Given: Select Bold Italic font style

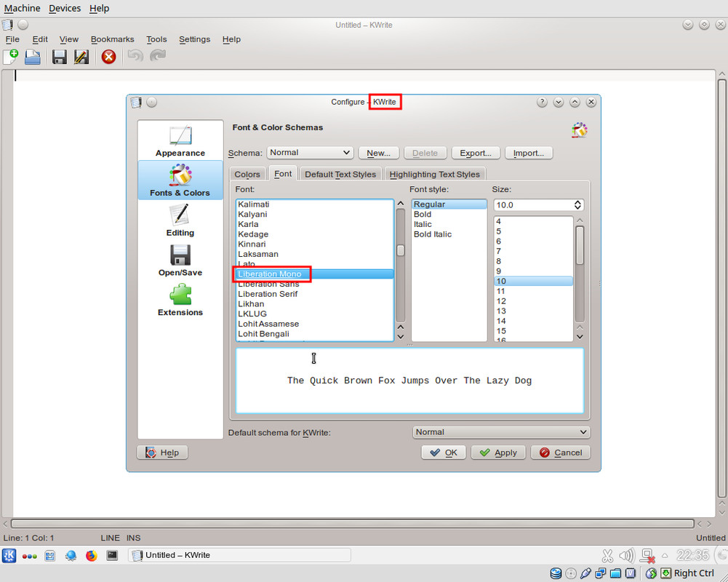Looking at the screenshot, I should [x=449, y=234].
